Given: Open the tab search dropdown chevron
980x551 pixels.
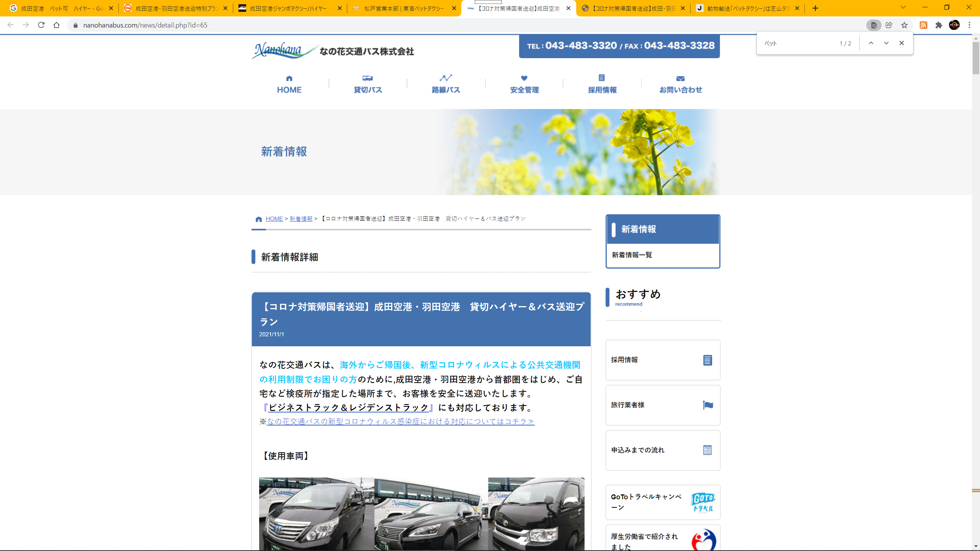Looking at the screenshot, I should pos(903,8).
